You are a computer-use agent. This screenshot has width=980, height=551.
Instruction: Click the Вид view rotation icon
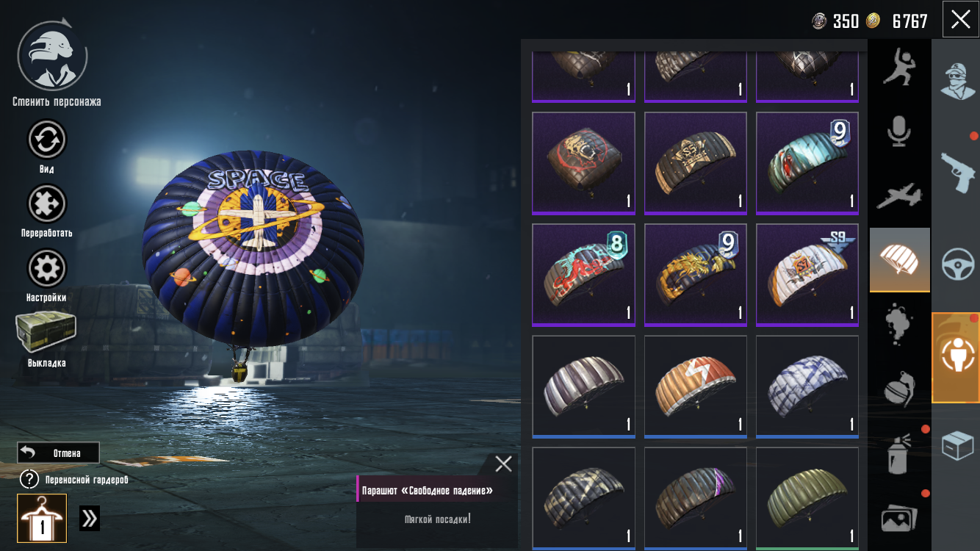(47, 140)
